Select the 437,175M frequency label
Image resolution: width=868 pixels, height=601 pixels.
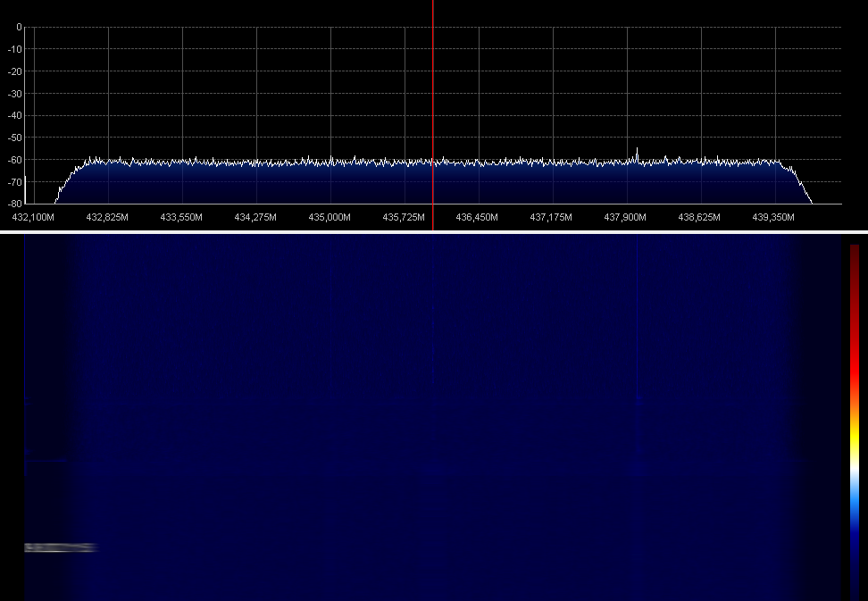tap(551, 218)
